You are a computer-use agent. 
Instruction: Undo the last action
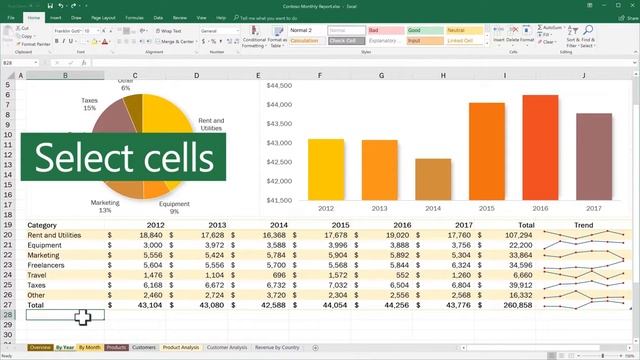[x=61, y=6]
